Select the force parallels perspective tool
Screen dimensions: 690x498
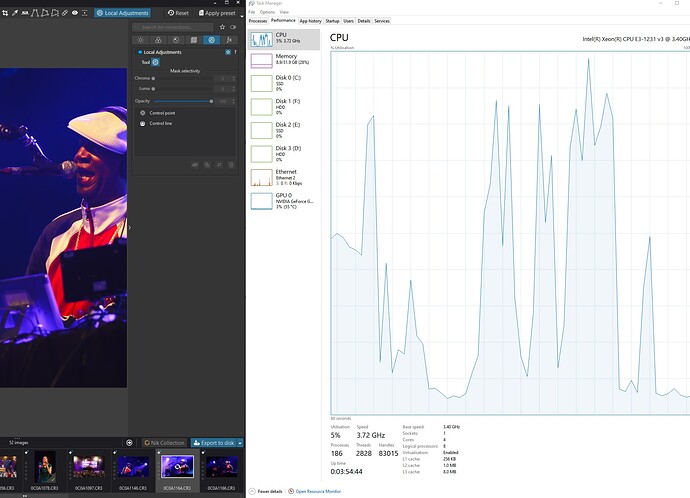(35, 13)
